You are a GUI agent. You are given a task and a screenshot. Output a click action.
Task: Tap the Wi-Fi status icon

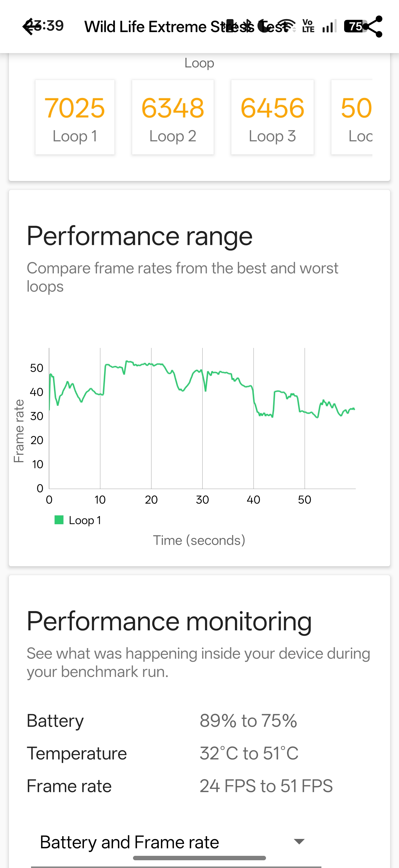click(286, 26)
